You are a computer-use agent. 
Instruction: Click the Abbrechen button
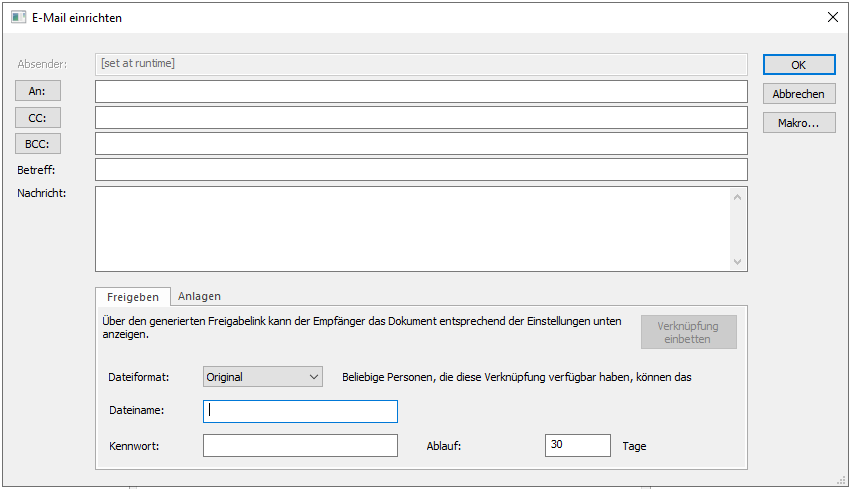(798, 94)
